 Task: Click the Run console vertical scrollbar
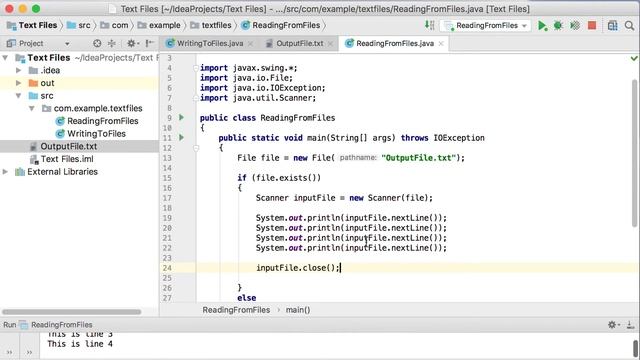(x=636, y=349)
